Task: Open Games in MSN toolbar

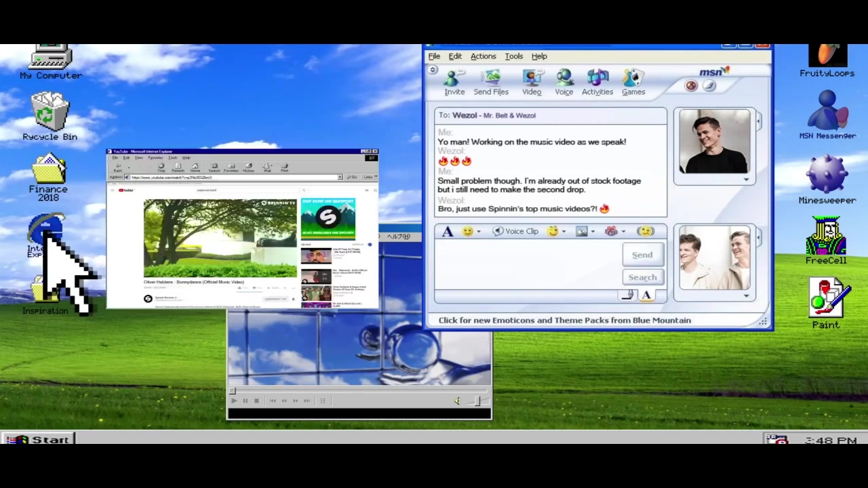Action: 633,82
